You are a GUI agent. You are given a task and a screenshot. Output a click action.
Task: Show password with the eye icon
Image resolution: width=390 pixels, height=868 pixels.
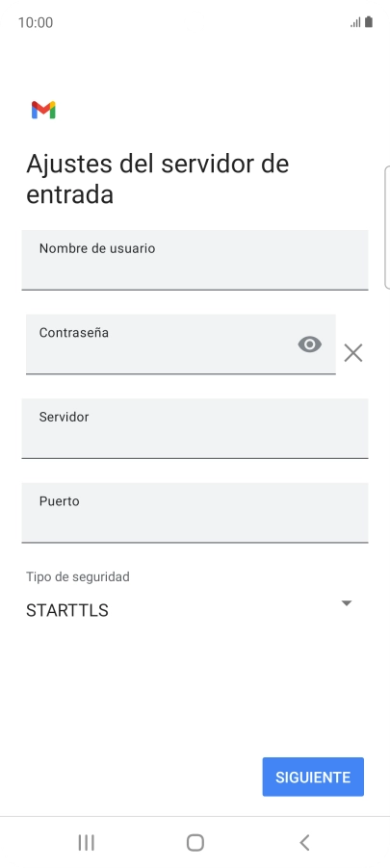tap(310, 345)
